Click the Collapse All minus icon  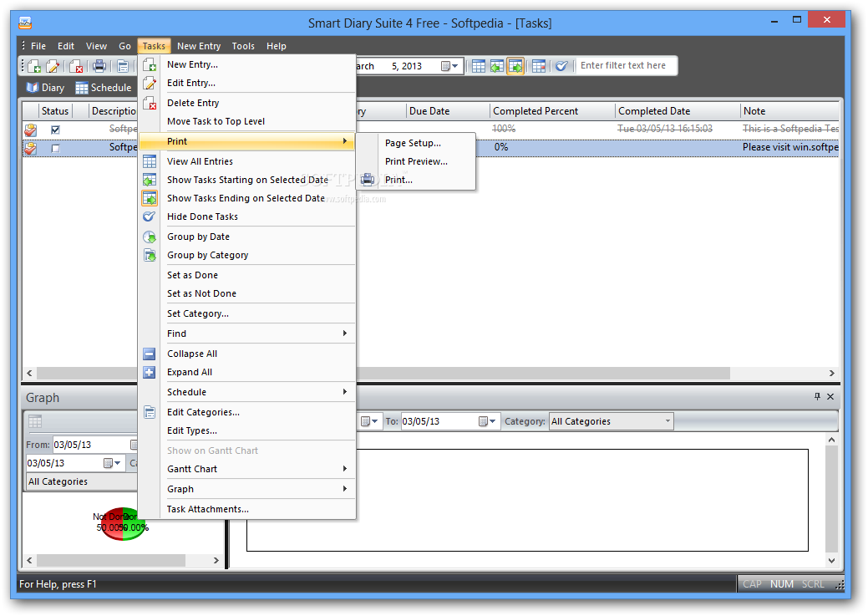pyautogui.click(x=150, y=354)
